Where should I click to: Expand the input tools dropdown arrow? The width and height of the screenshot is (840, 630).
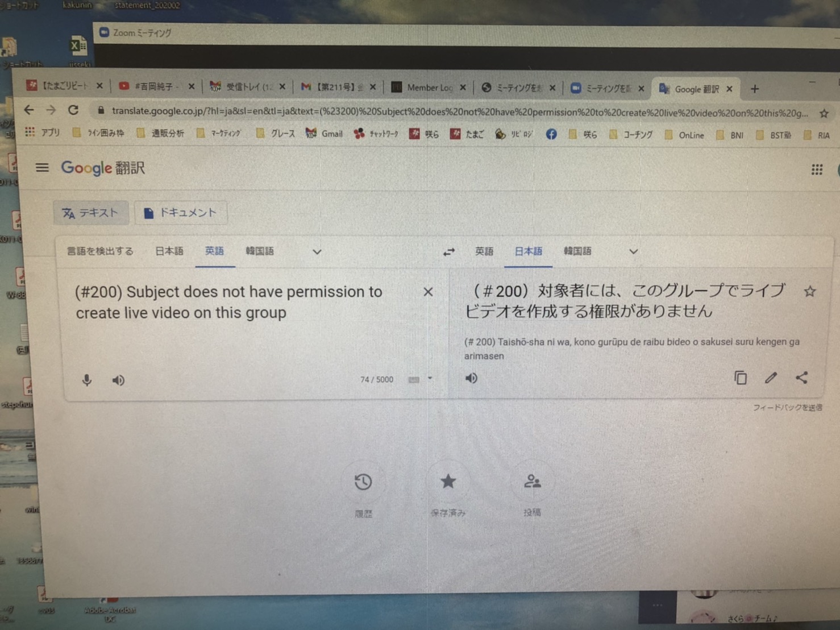[x=430, y=379]
